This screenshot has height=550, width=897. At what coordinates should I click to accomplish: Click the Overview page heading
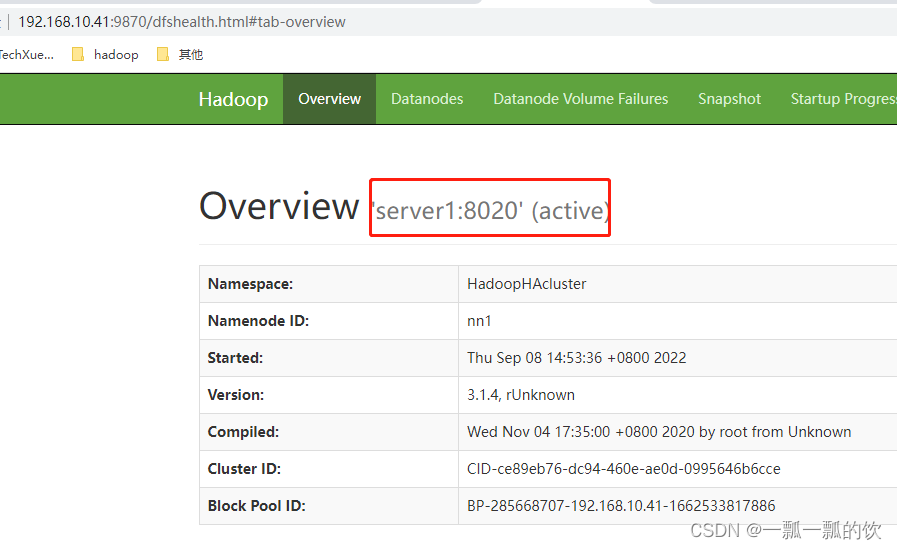(279, 206)
